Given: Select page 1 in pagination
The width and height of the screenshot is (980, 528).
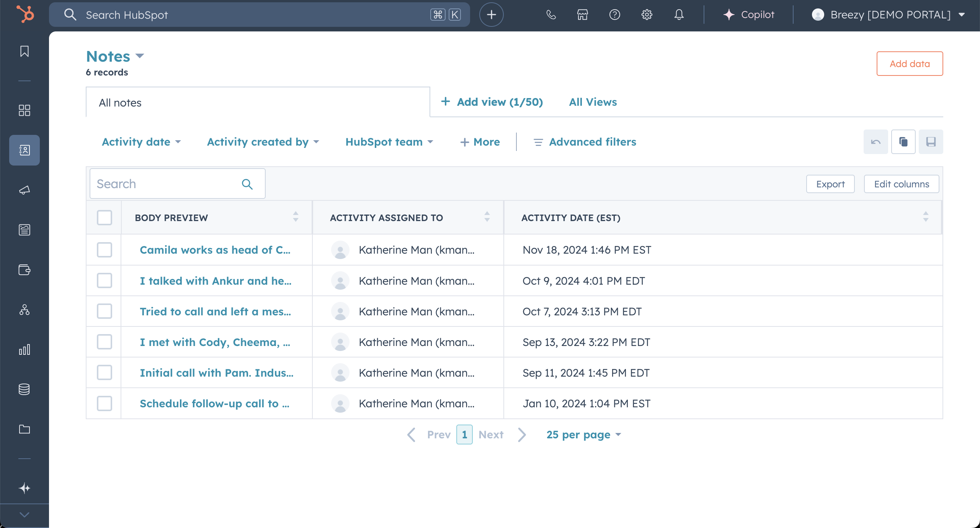Looking at the screenshot, I should coord(464,435).
